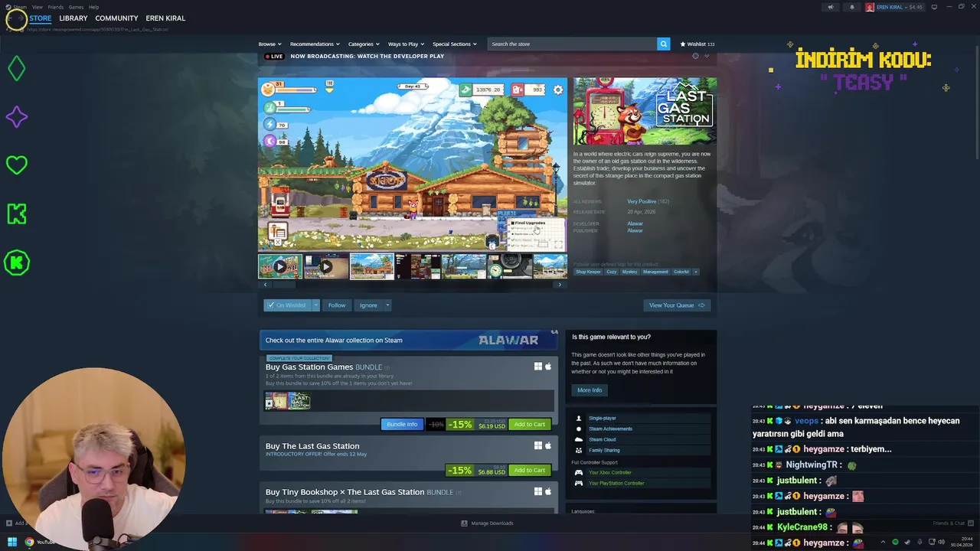
Task: Click the Xbox Controller gamepad icon
Action: [579, 472]
